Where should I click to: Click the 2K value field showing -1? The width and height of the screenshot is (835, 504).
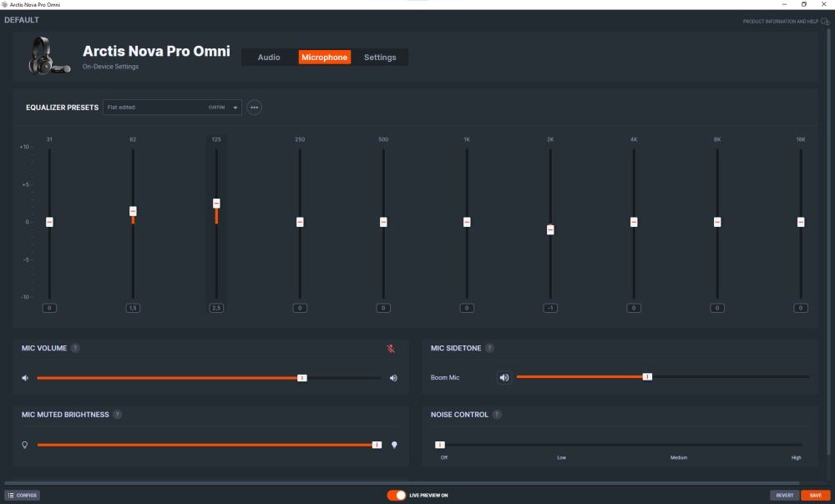click(x=550, y=308)
